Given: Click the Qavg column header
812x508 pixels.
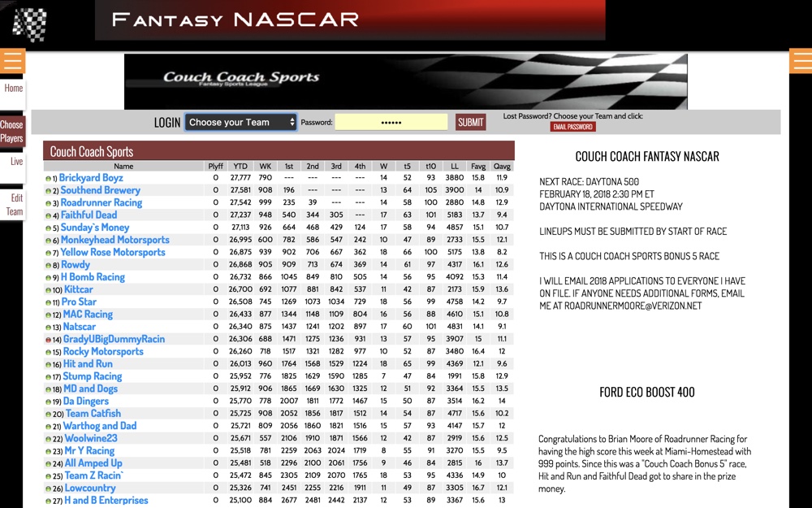Looking at the screenshot, I should tap(502, 167).
